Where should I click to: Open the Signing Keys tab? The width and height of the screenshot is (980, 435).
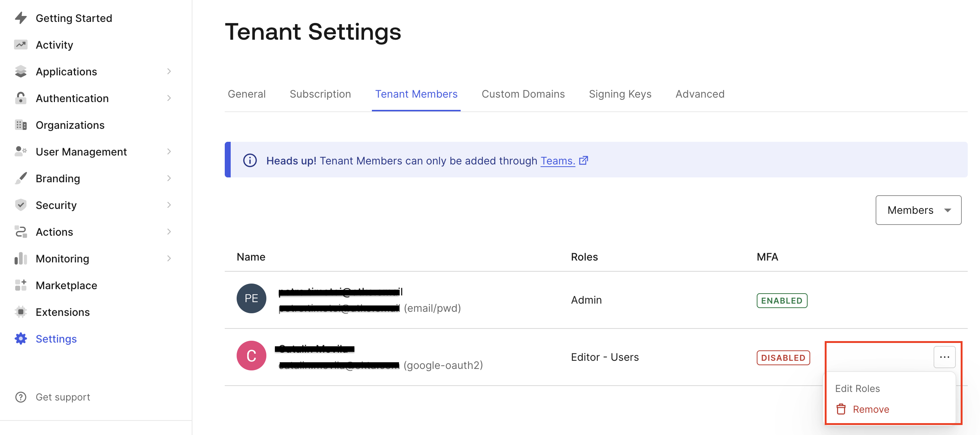pos(620,94)
